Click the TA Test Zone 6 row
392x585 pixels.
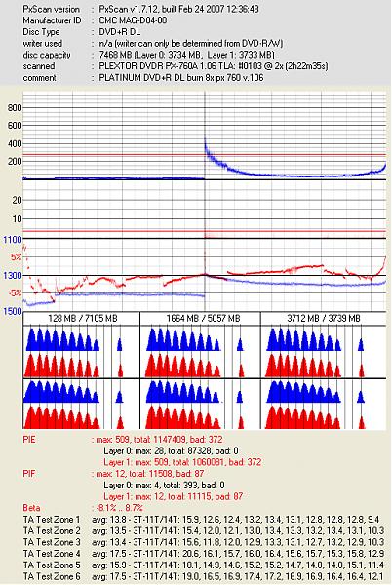204,577
